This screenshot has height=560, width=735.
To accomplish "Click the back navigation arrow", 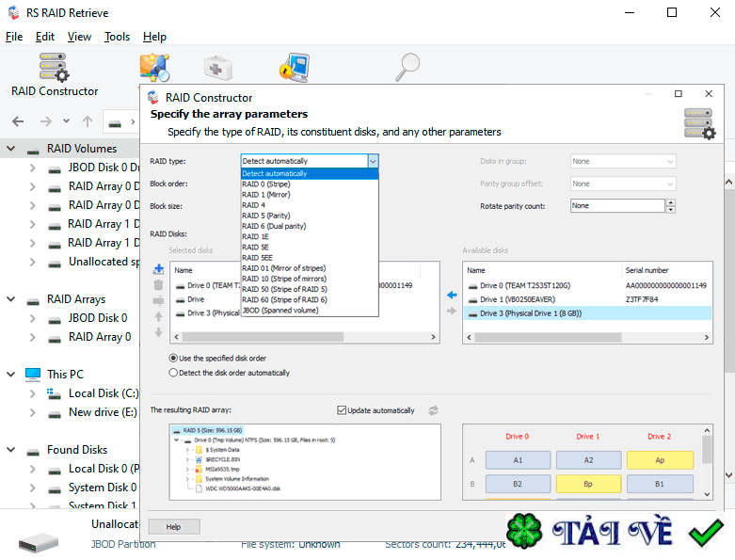I will pyautogui.click(x=18, y=121).
